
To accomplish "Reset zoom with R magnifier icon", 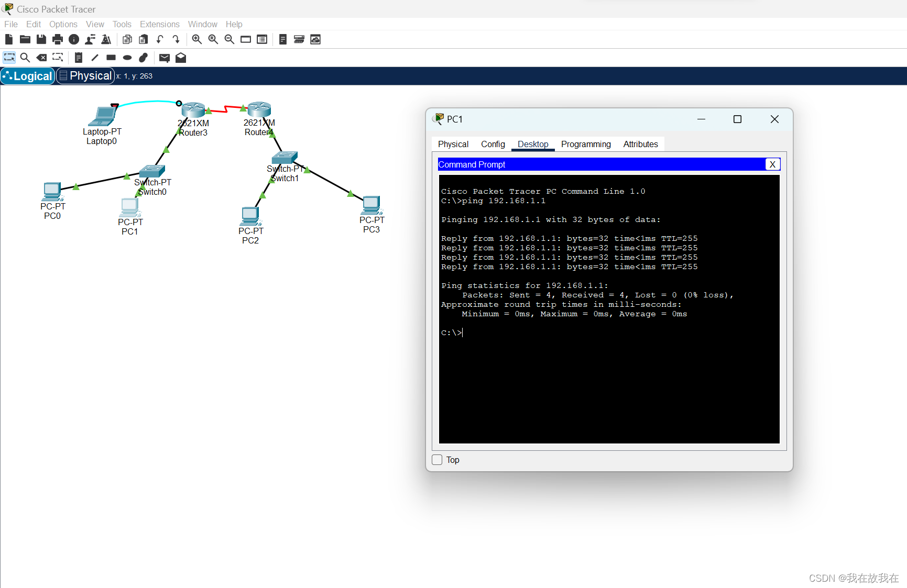I will (213, 39).
